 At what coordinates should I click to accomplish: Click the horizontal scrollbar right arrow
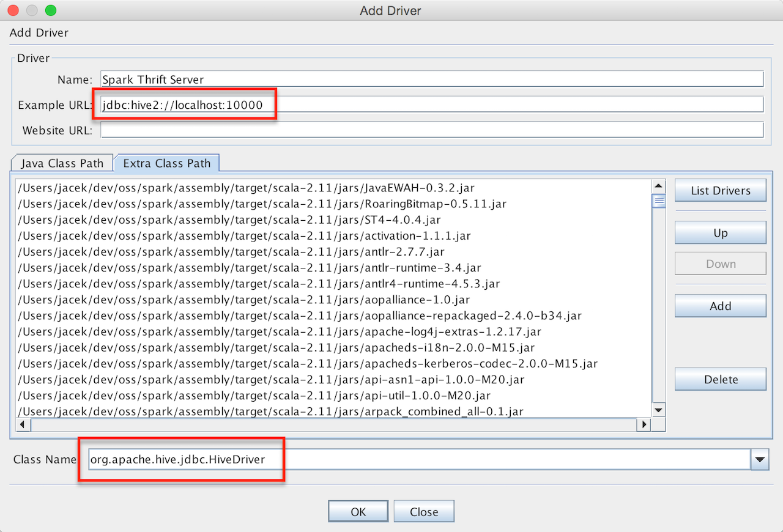click(643, 424)
